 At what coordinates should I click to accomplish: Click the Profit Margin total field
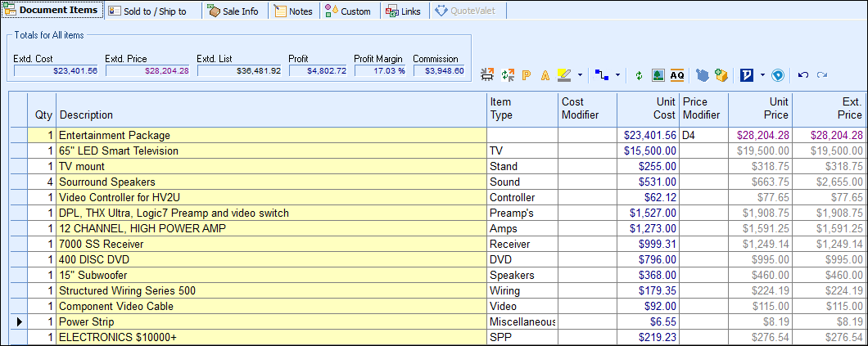tap(380, 71)
